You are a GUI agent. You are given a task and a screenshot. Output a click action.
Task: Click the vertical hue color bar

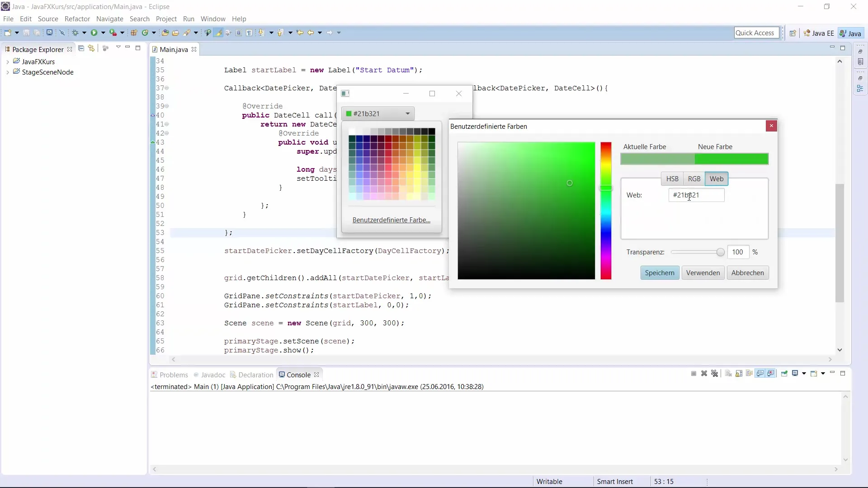[x=606, y=211]
